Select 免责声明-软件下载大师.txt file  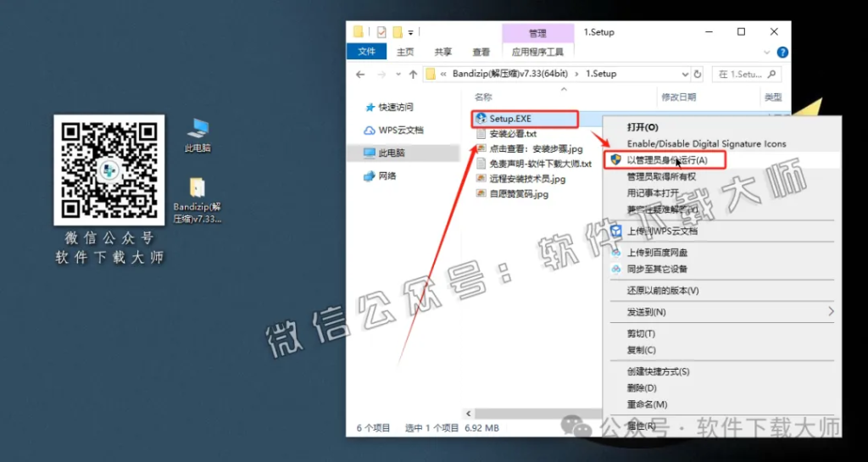click(x=534, y=164)
